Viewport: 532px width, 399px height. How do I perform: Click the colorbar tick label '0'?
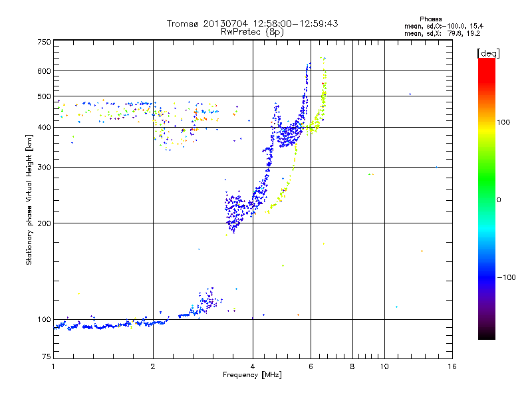499,200
